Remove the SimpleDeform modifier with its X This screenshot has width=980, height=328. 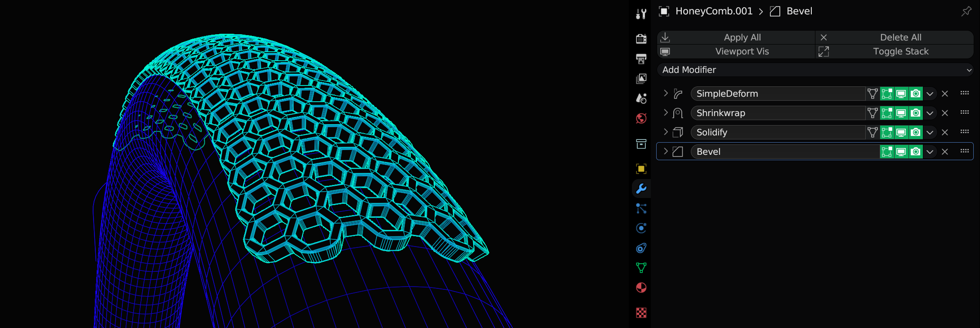945,94
